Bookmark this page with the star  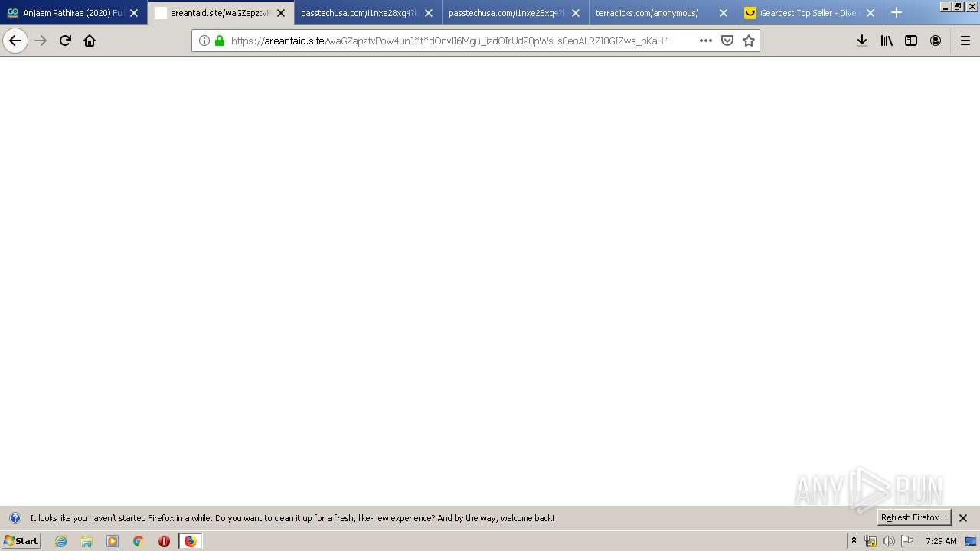pyautogui.click(x=749, y=41)
